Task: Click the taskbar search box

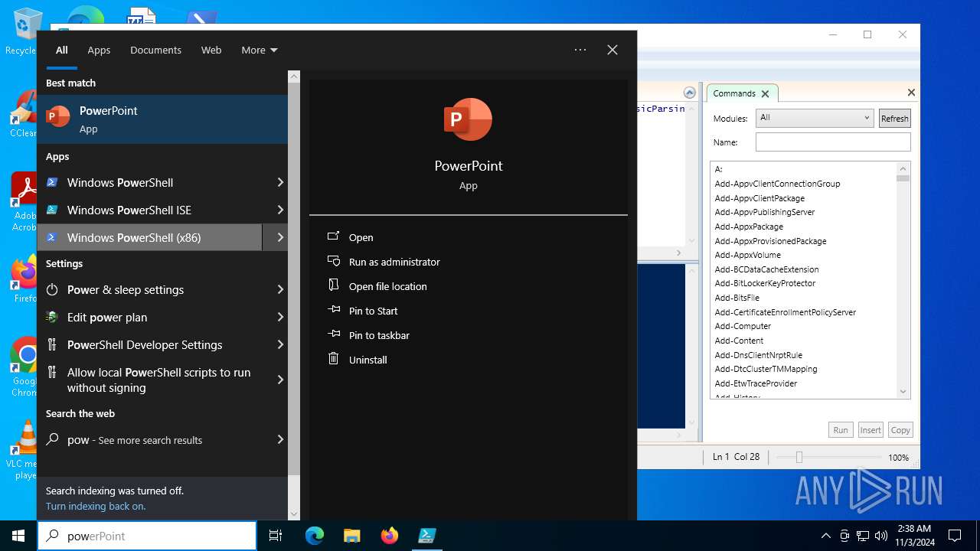Action: pos(147,536)
